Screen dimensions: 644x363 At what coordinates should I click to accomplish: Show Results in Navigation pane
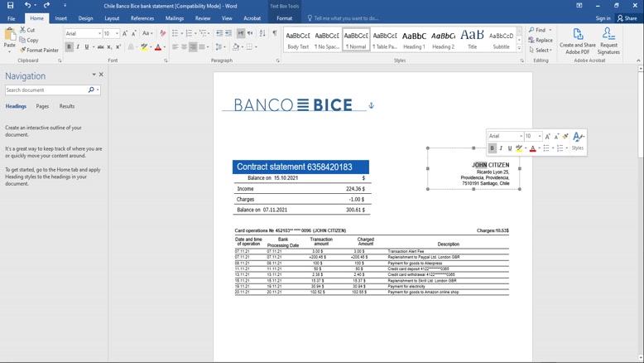coord(67,106)
